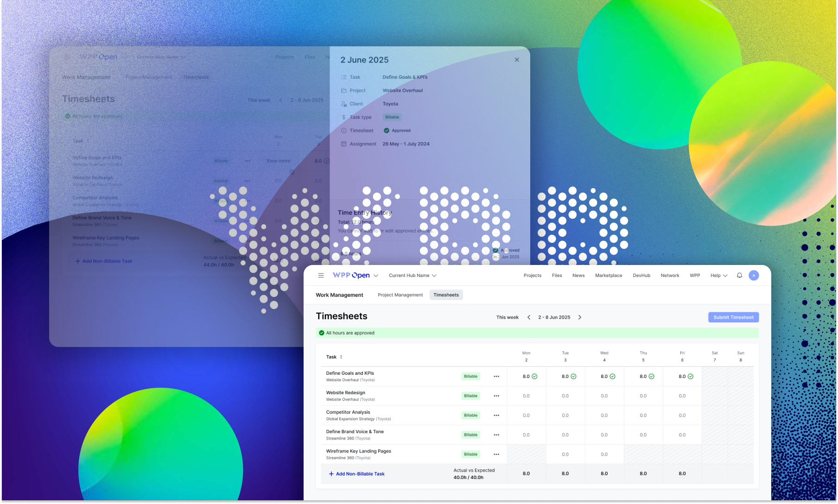The image size is (838, 504).
Task: Click Add Non-Billable Task in background window
Action: click(104, 261)
